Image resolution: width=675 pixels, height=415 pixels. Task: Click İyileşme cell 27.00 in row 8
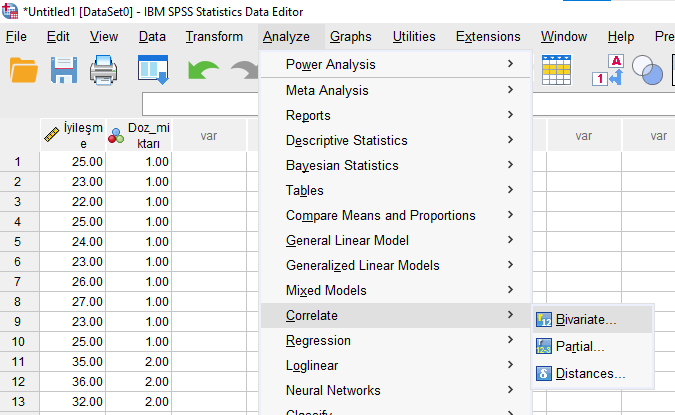point(73,302)
